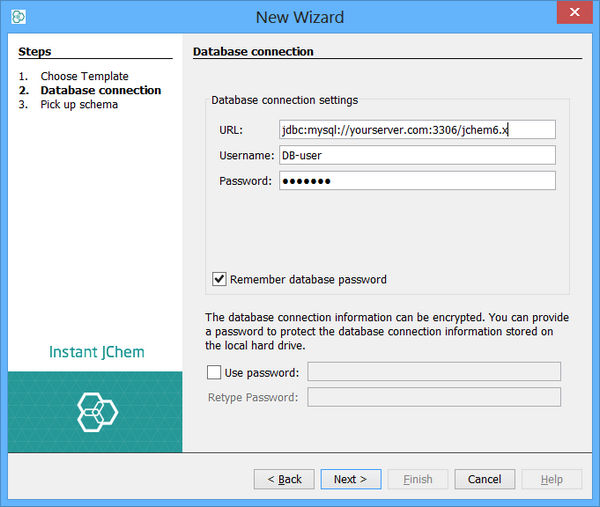Select the step 'Database connection' in Steps
The image size is (600, 507).
pyautogui.click(x=101, y=90)
